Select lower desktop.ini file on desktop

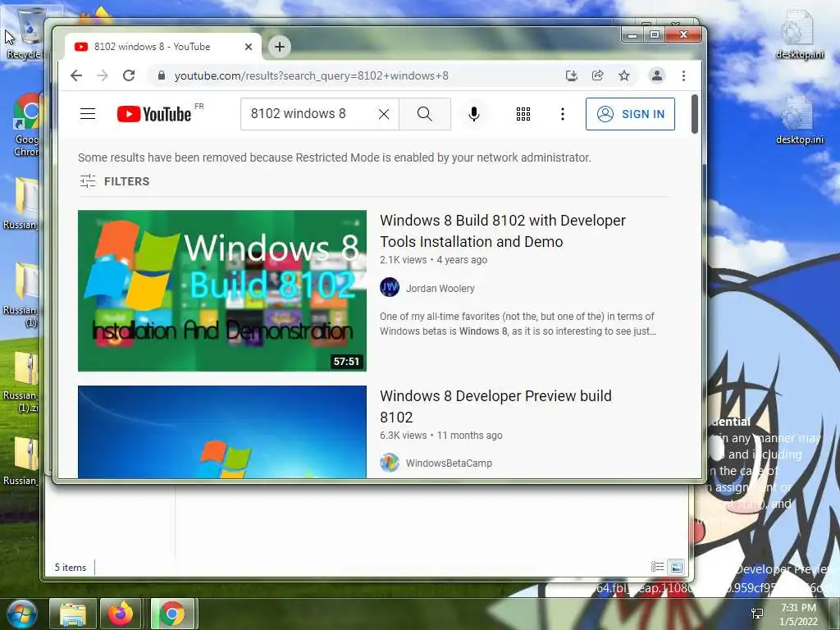799,120
